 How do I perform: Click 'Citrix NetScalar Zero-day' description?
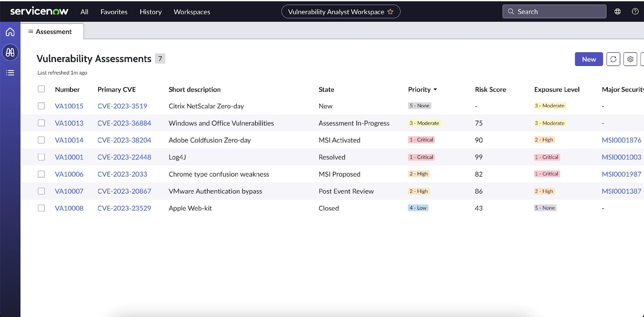click(206, 106)
